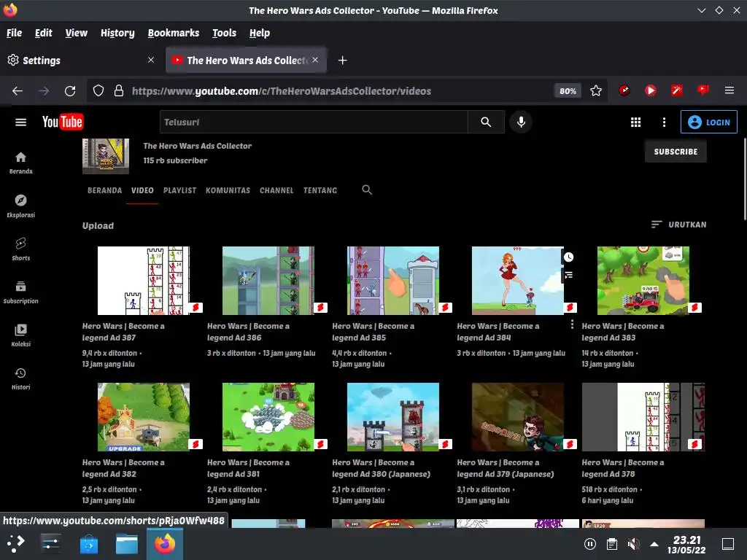Go to Beranda in the sidebar
Viewport: 747px width, 560px height.
[x=21, y=163]
